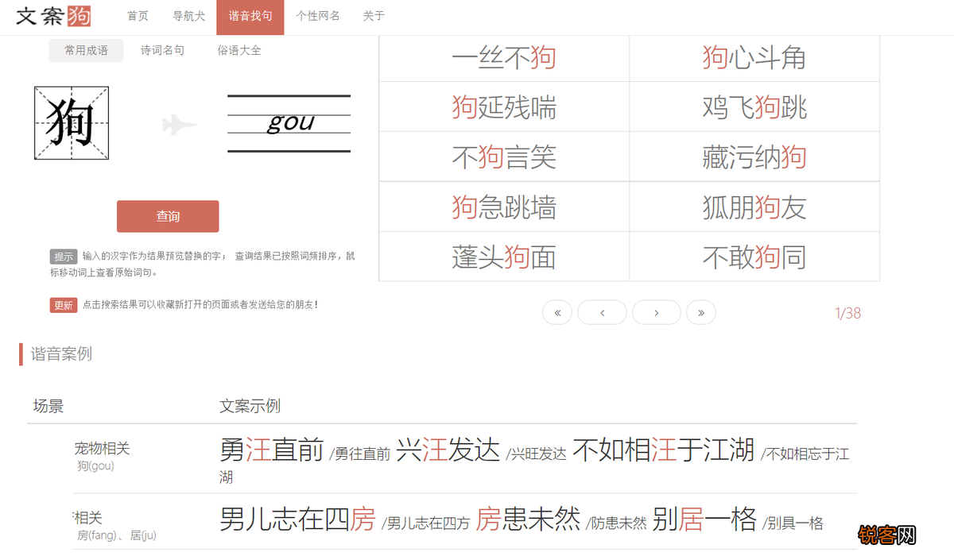Click the example 男儿志在四房
Viewport: 954px width, 560px height.
297,519
